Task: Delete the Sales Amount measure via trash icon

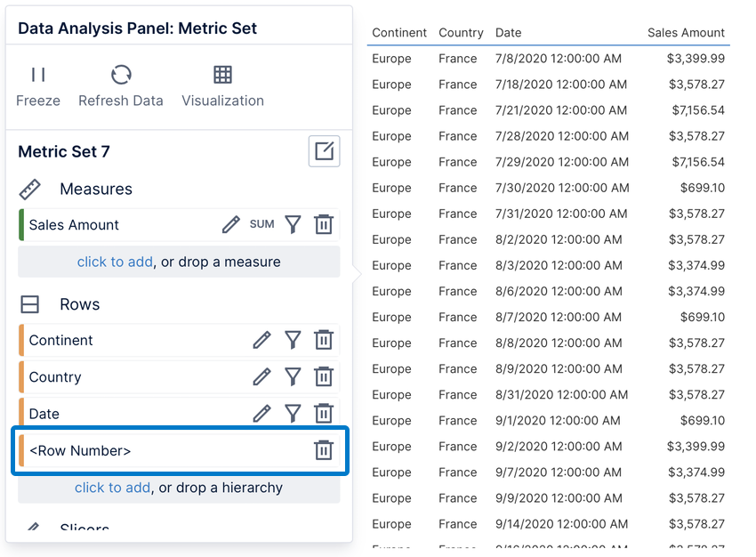Action: click(323, 224)
